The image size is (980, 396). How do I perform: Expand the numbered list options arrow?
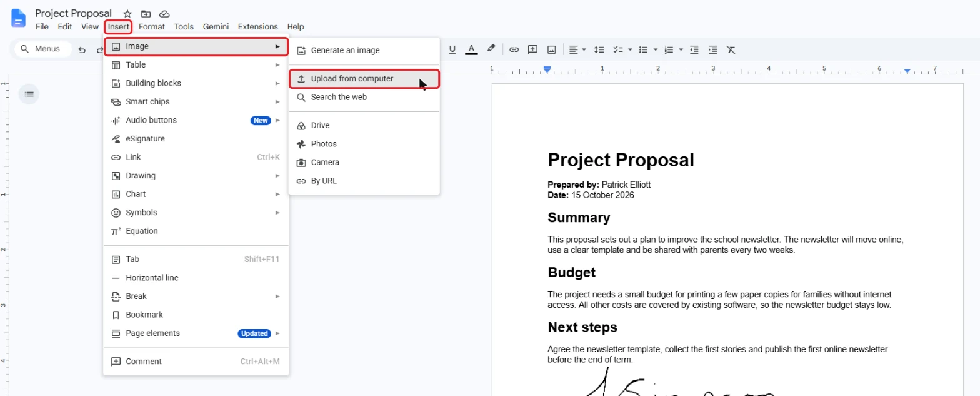coord(681,49)
